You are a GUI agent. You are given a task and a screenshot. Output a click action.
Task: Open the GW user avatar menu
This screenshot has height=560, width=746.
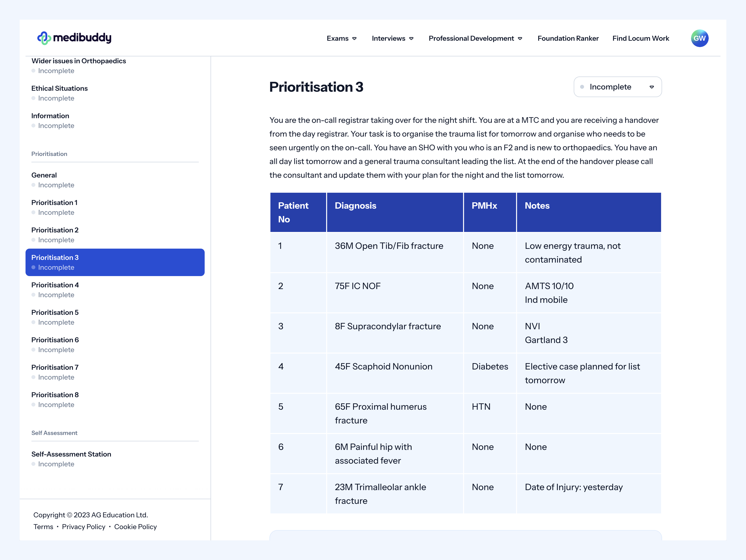[x=699, y=38]
